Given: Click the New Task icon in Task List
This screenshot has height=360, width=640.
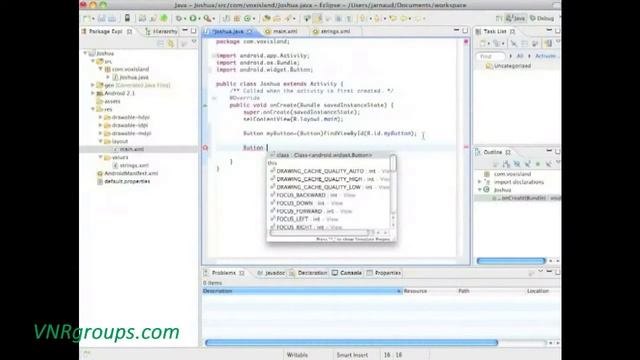Looking at the screenshot, I should [483, 43].
